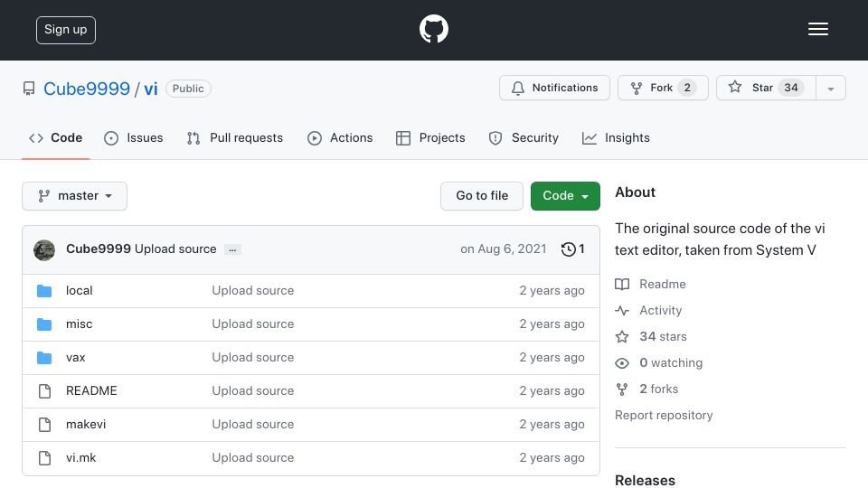This screenshot has width=868, height=488.
Task: Open the vax folder
Action: [x=75, y=358]
